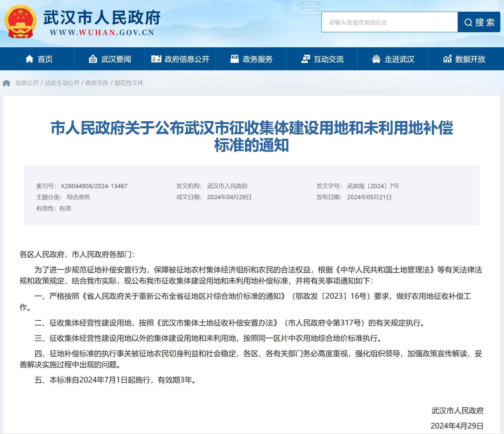Go to 规范性文件 breadcrumb link
The image size is (504, 434).
click(129, 83)
